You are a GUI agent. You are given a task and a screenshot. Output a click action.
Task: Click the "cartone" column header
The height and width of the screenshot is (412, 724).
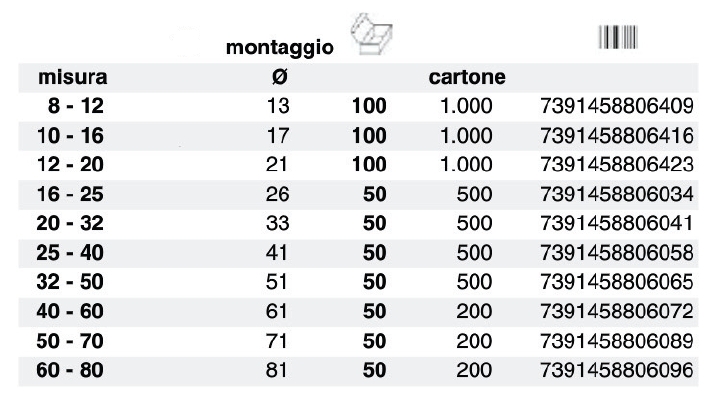[x=467, y=77]
